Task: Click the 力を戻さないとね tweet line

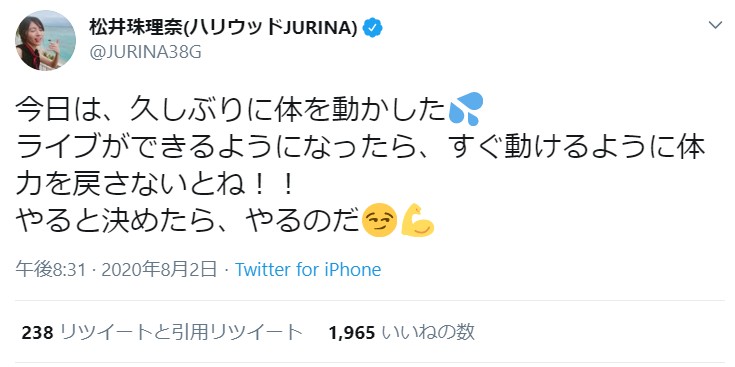Action: [x=155, y=186]
